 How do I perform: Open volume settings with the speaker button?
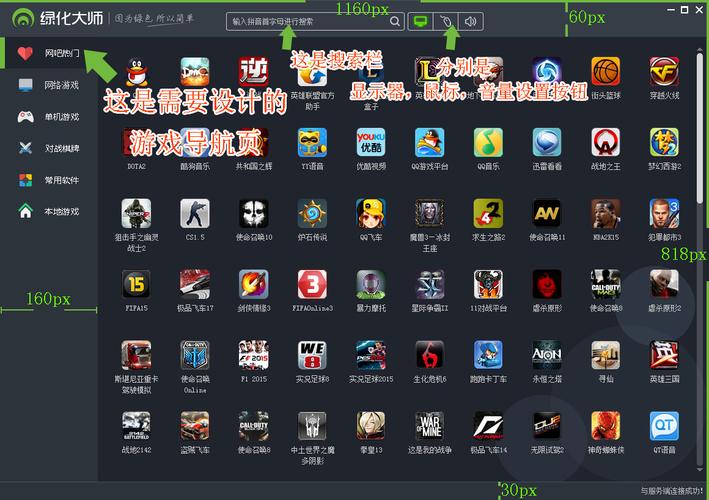[x=471, y=21]
